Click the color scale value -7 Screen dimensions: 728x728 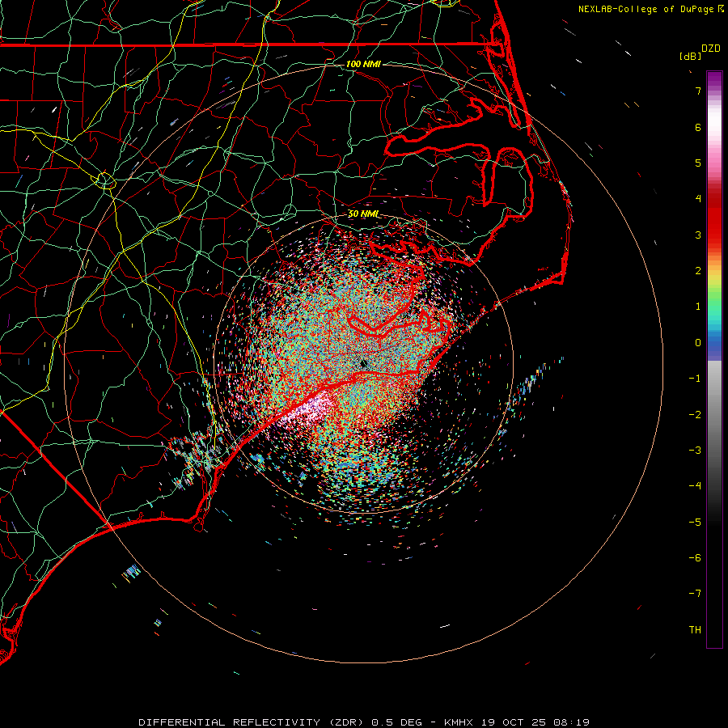(x=695, y=594)
